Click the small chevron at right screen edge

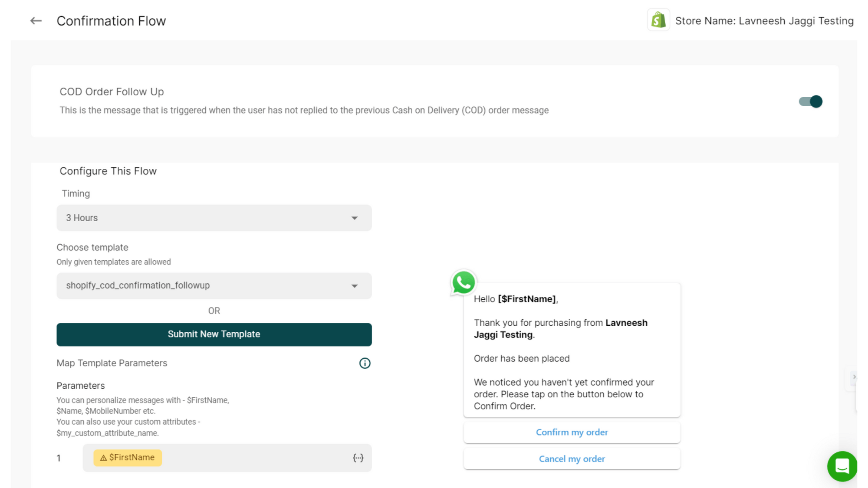pyautogui.click(x=854, y=377)
